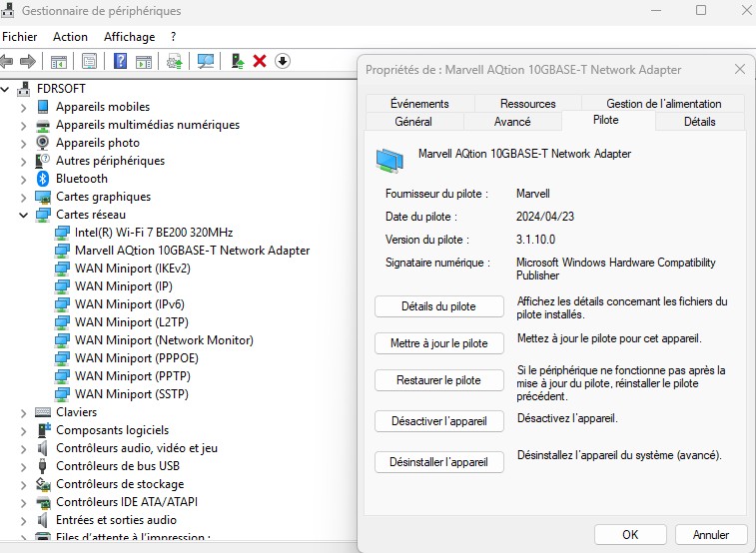Click the toolbar Properties sheet icon
This screenshot has width=756, height=553.
pyautogui.click(x=90, y=62)
